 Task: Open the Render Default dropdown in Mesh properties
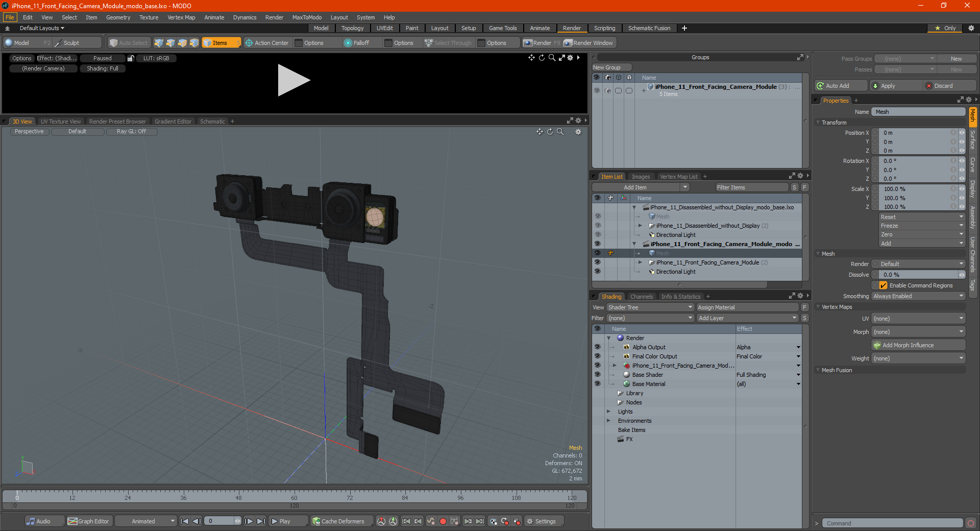[918, 264]
